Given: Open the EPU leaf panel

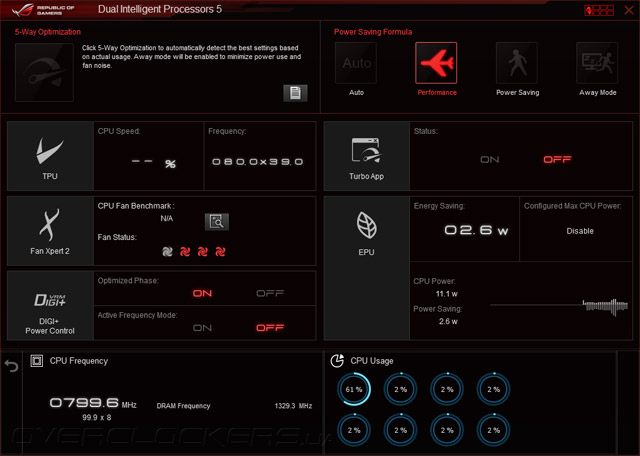Looking at the screenshot, I should click(367, 268).
